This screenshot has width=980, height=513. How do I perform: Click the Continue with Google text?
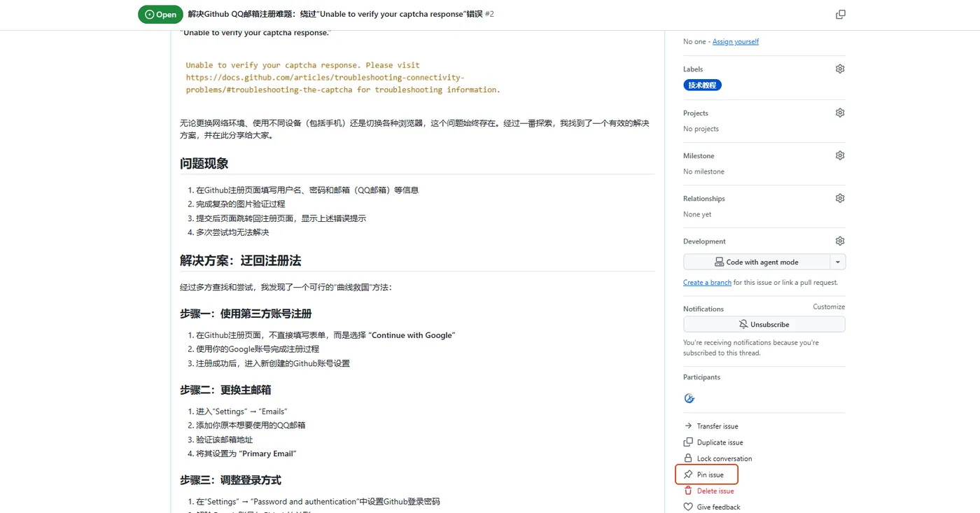[412, 335]
